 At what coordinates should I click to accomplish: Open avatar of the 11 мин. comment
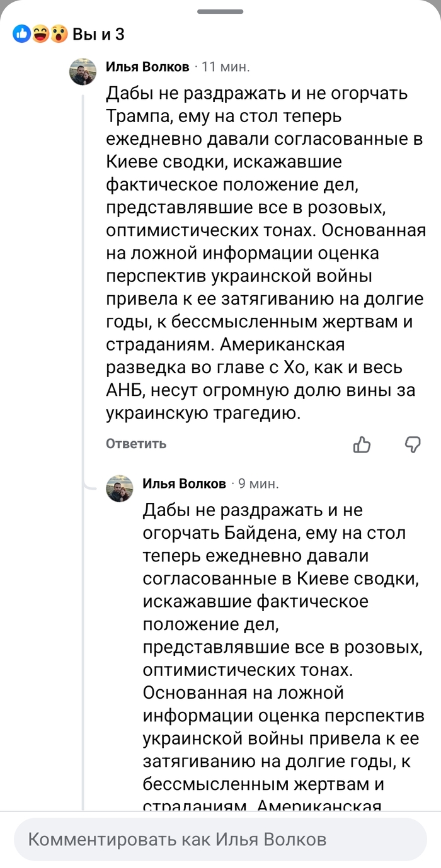82,71
